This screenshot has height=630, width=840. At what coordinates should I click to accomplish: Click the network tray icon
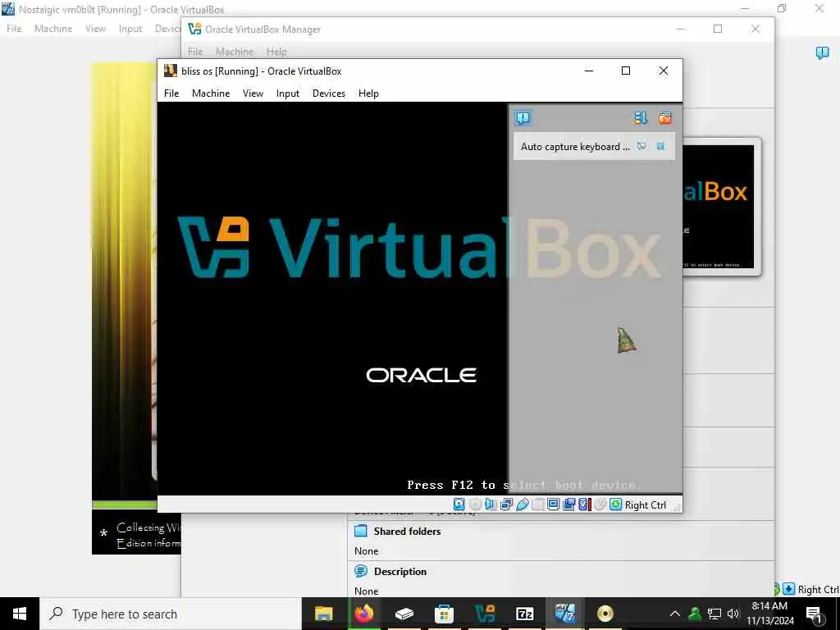pyautogui.click(x=714, y=614)
